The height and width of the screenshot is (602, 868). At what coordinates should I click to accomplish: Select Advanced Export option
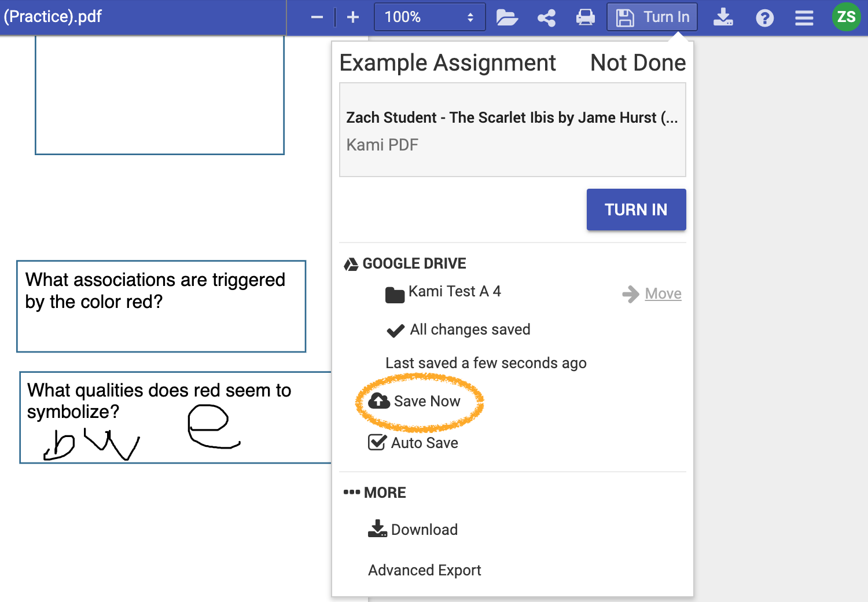point(424,570)
